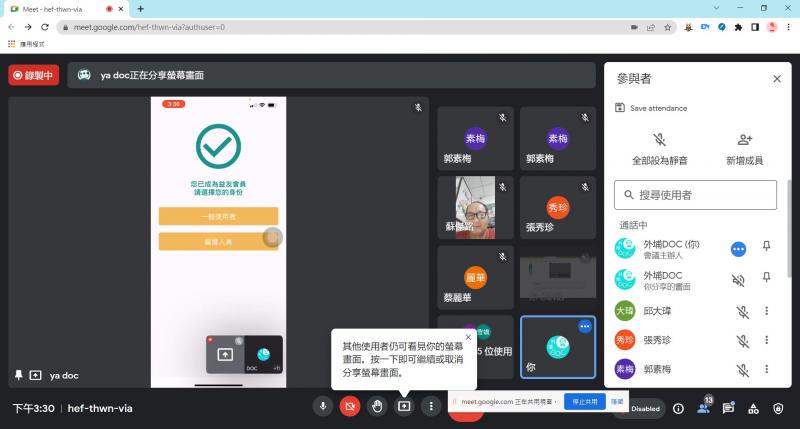Open more actions for 邱大瑋

pyautogui.click(x=766, y=311)
